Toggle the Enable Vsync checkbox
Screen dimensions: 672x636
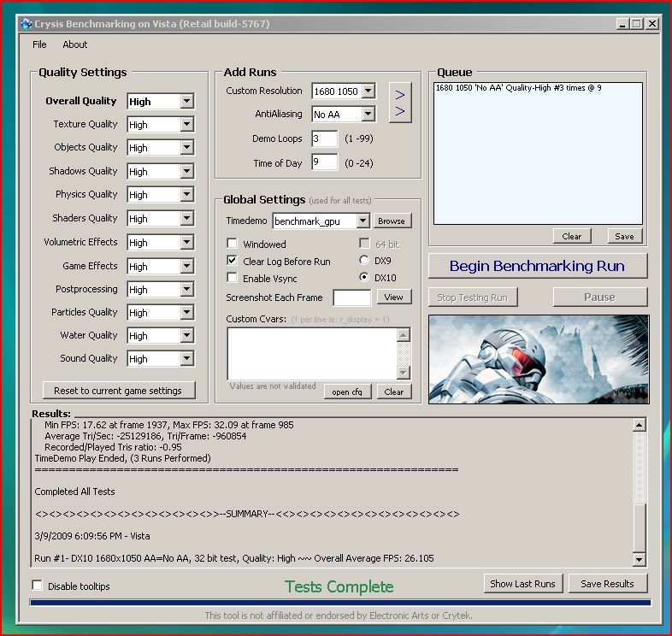click(x=233, y=278)
